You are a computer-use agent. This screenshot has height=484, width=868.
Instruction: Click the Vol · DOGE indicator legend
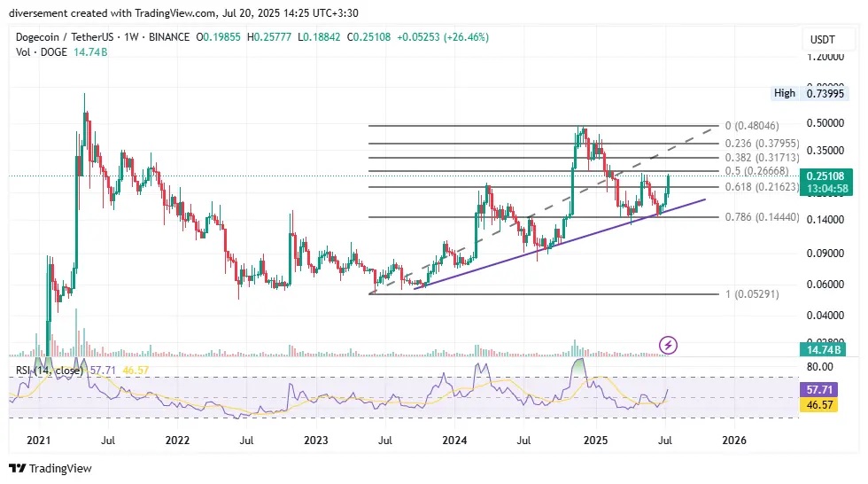coord(42,52)
